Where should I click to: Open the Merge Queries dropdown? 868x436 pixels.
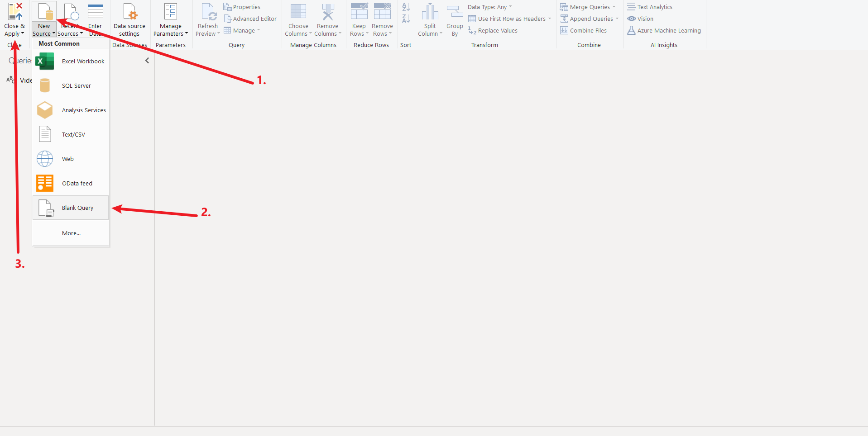tap(614, 7)
